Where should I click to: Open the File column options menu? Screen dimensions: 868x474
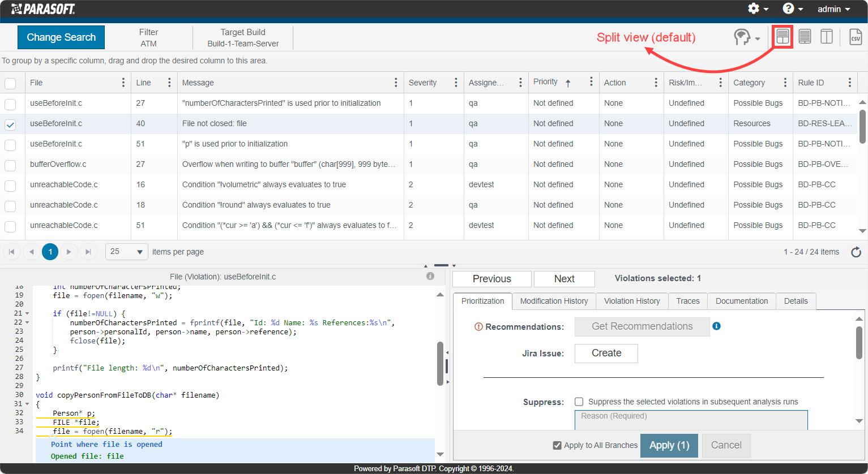tap(123, 83)
